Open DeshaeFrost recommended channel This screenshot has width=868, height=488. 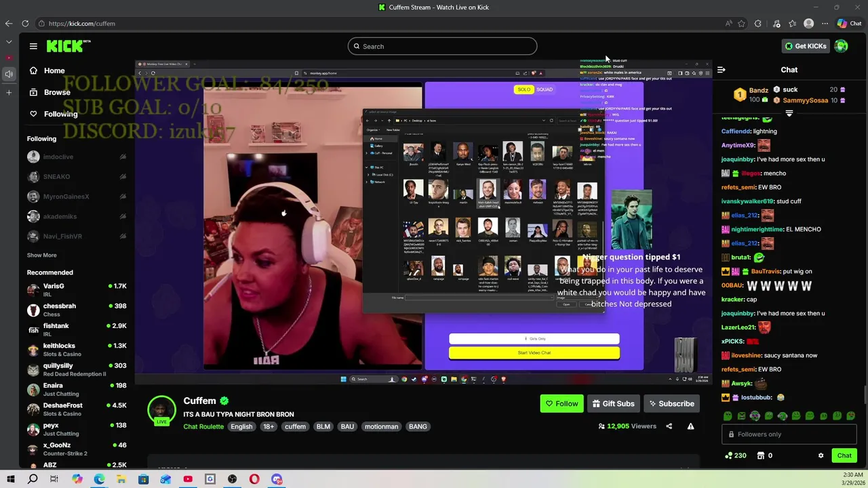pos(77,409)
